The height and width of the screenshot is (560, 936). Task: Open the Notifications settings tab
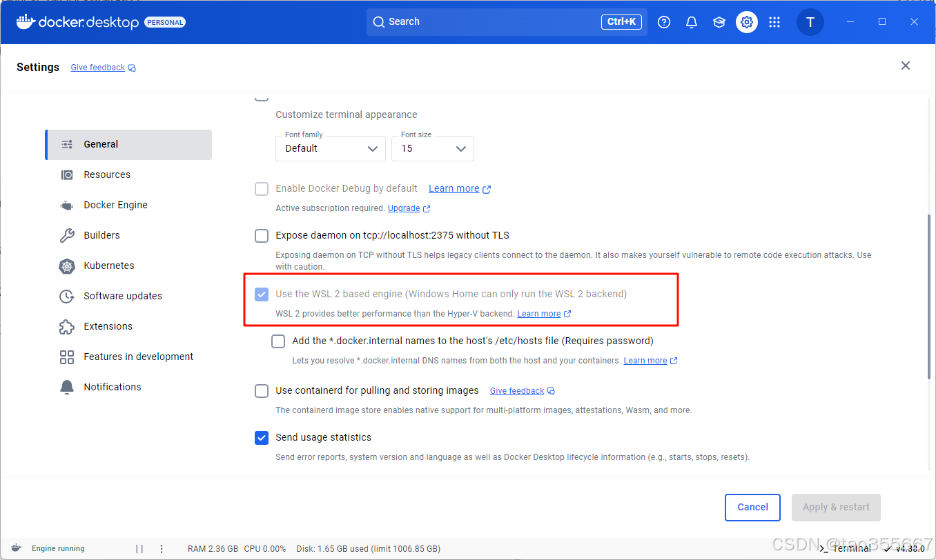coord(129,388)
